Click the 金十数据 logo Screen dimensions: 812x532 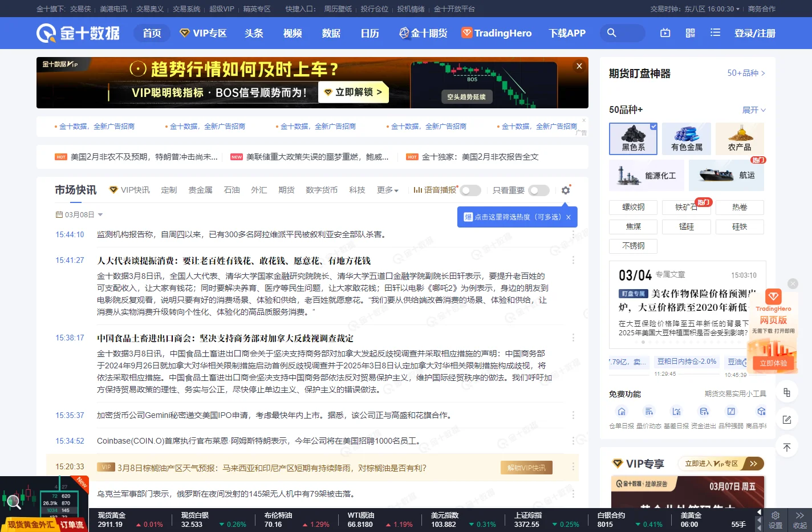[x=78, y=33]
